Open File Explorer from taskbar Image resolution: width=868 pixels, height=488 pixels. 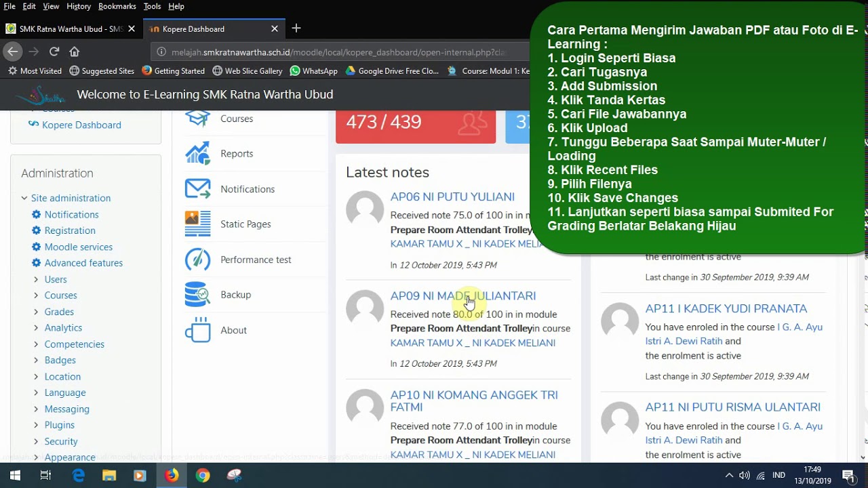click(x=109, y=475)
